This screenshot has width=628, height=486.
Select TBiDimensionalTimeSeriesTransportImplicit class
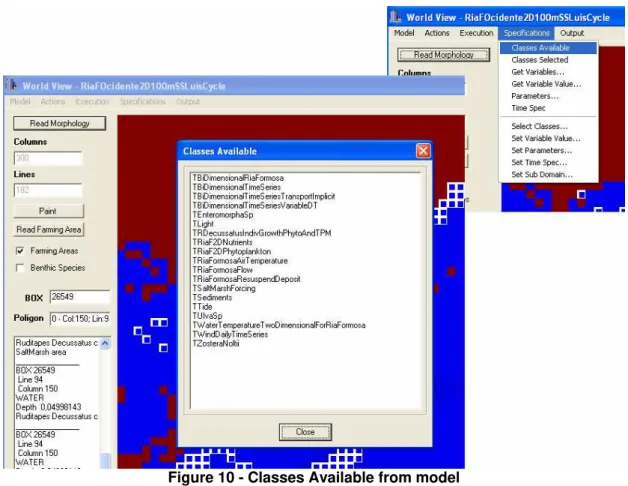tap(264, 196)
